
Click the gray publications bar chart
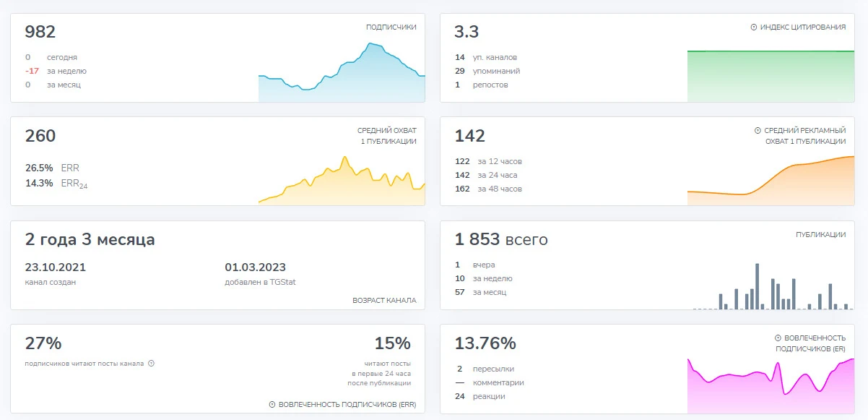(x=771, y=286)
